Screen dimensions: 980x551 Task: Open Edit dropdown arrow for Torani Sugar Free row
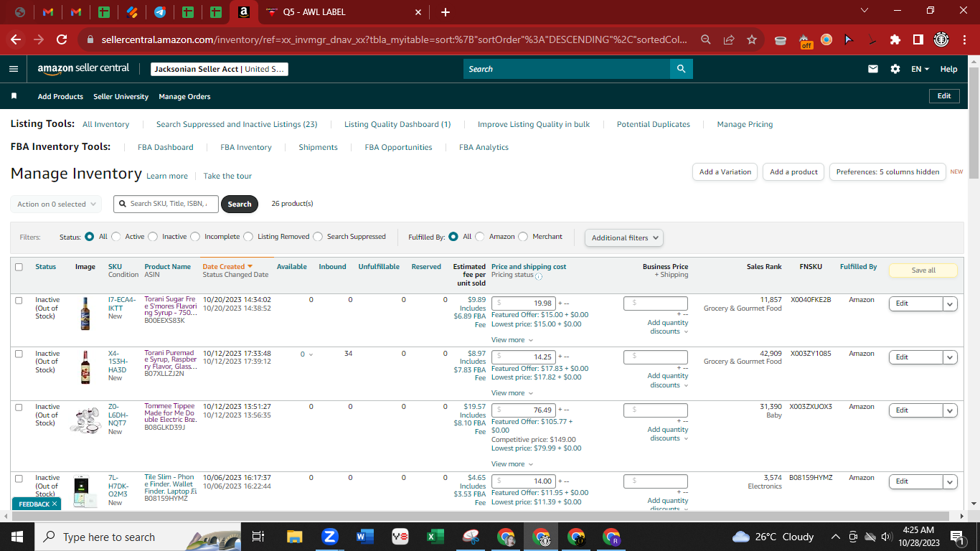pyautogui.click(x=950, y=303)
